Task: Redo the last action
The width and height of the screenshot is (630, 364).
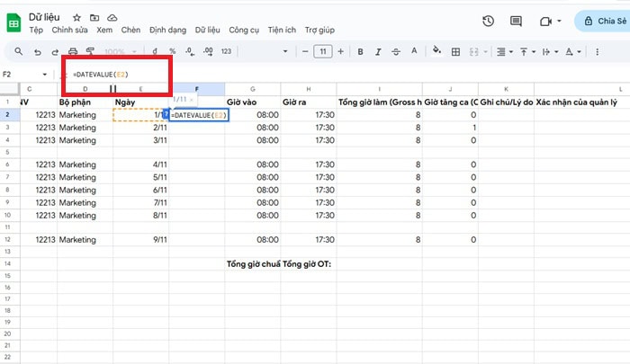Action: coord(55,52)
